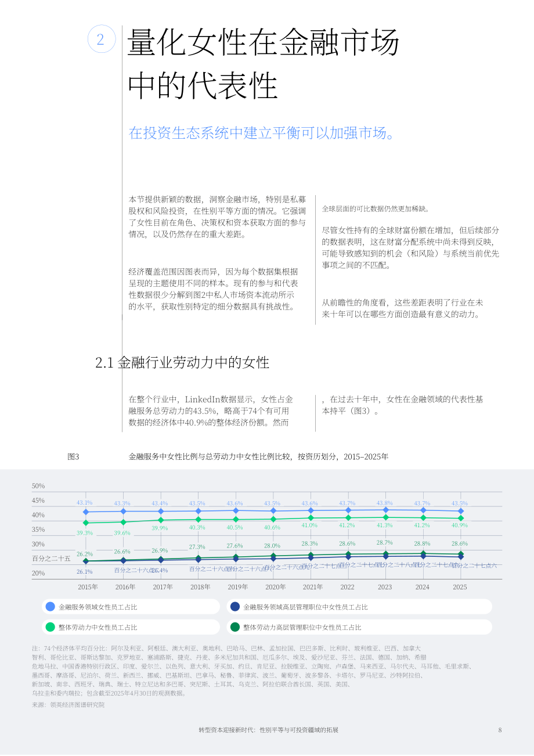Click the 39.6% data label
The height and width of the screenshot is (756, 534).
click(122, 533)
